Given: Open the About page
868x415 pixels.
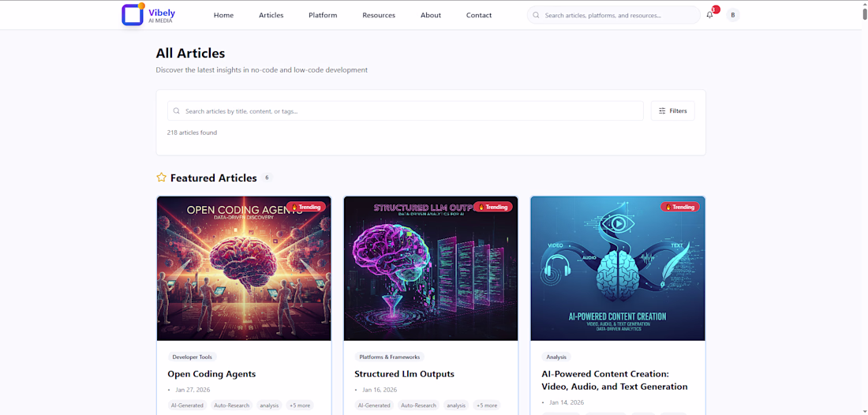Looking at the screenshot, I should (431, 15).
